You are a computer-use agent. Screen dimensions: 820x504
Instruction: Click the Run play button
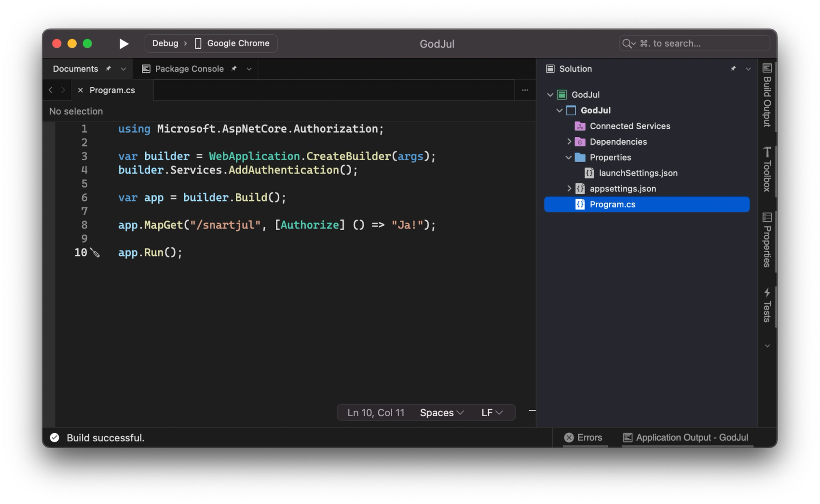pos(123,44)
